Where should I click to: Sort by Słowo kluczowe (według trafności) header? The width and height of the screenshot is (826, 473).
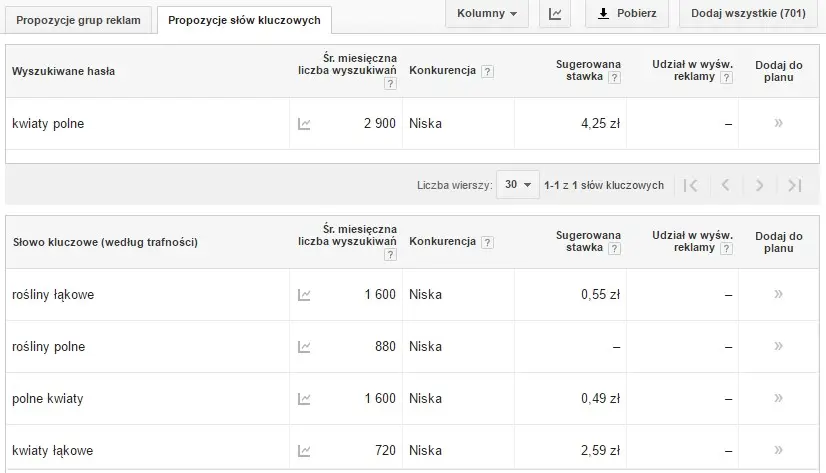105,242
